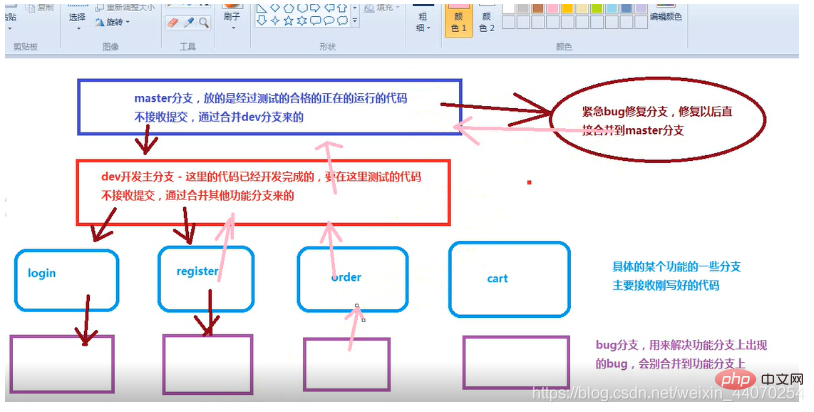Click the 'master分支' blue text line
The width and height of the screenshot is (814, 412).
click(270, 98)
